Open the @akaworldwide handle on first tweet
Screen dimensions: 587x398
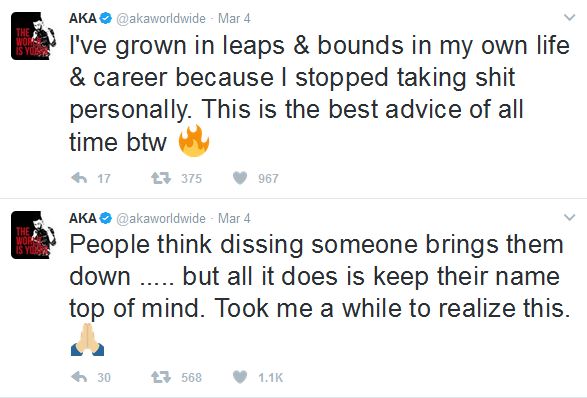161,18
